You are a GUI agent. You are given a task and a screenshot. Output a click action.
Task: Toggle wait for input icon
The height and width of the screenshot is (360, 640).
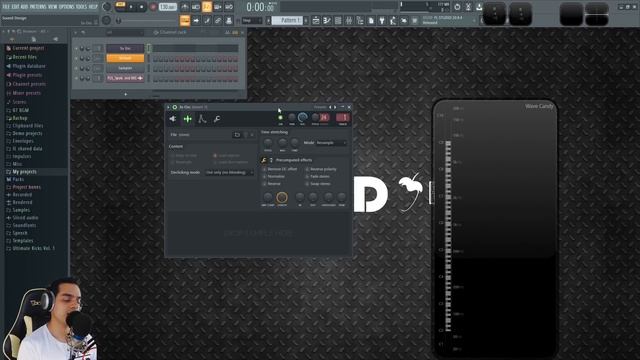coord(196,7)
